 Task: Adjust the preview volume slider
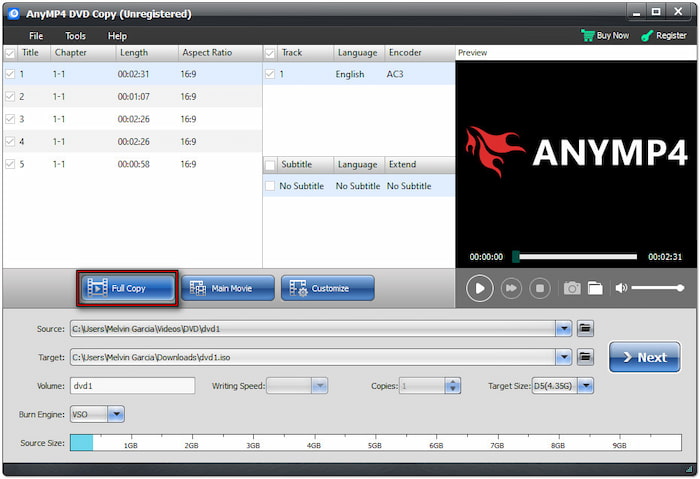(x=657, y=288)
